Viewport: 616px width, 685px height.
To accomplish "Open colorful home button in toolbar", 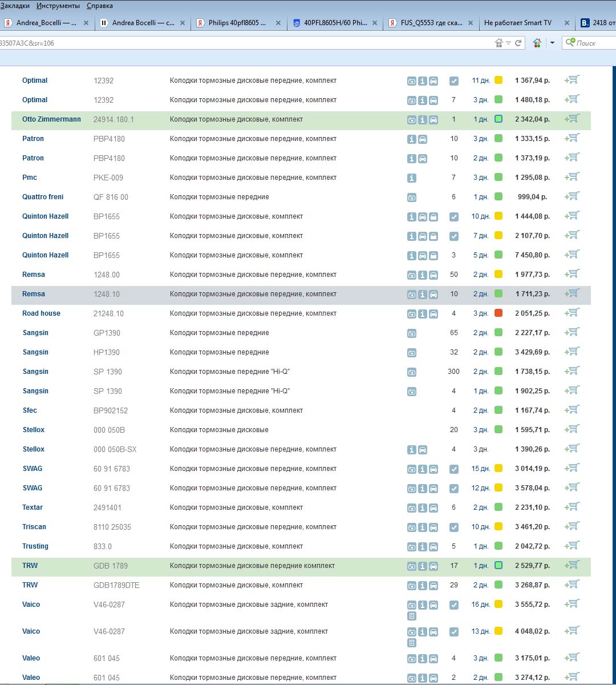I will click(537, 43).
